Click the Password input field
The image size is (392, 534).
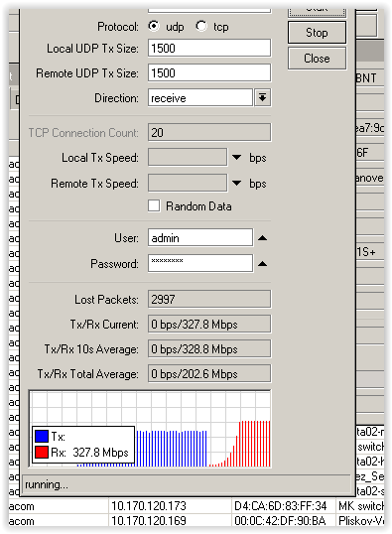tap(200, 263)
